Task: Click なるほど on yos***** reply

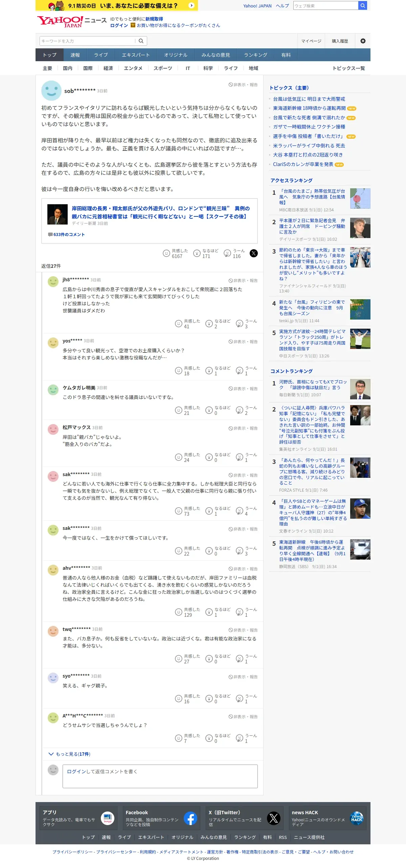Action: (x=218, y=371)
